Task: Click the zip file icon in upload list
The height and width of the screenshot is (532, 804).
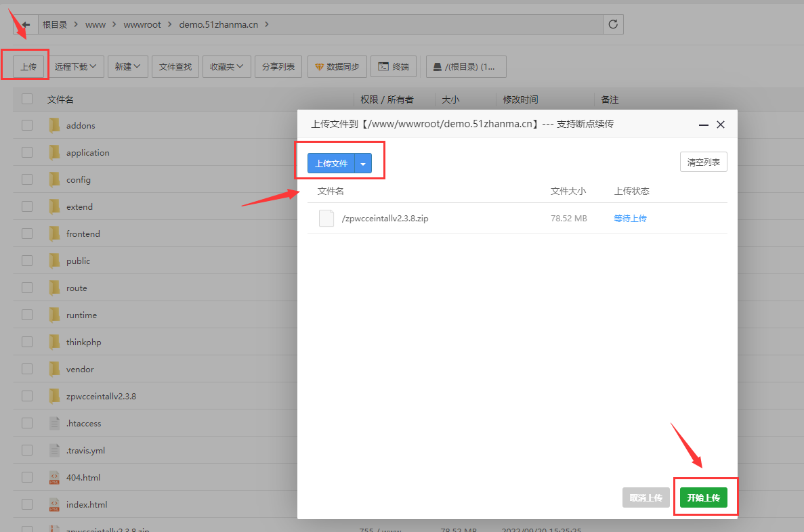Action: coord(326,218)
